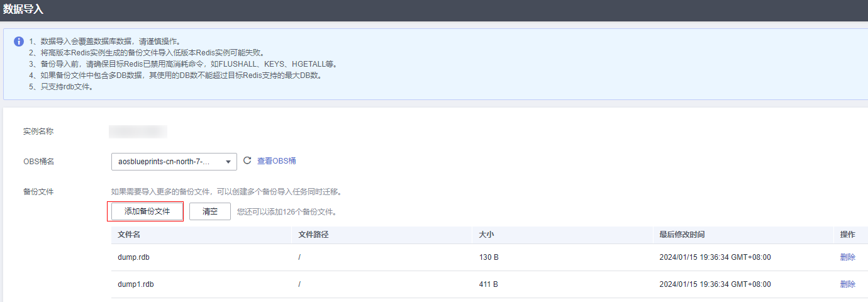Click the 大小 column header
The width and height of the screenshot is (868, 302).
[x=485, y=235]
